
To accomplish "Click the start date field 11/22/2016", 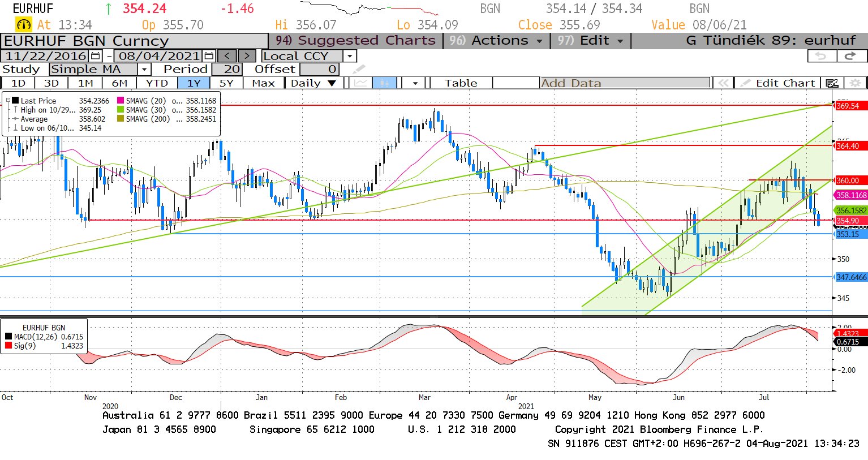I will click(45, 56).
